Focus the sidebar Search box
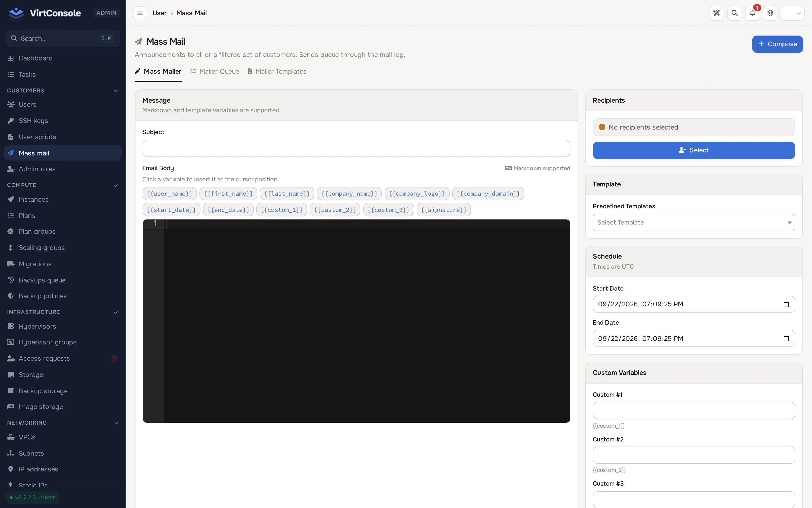The width and height of the screenshot is (812, 508). click(63, 38)
